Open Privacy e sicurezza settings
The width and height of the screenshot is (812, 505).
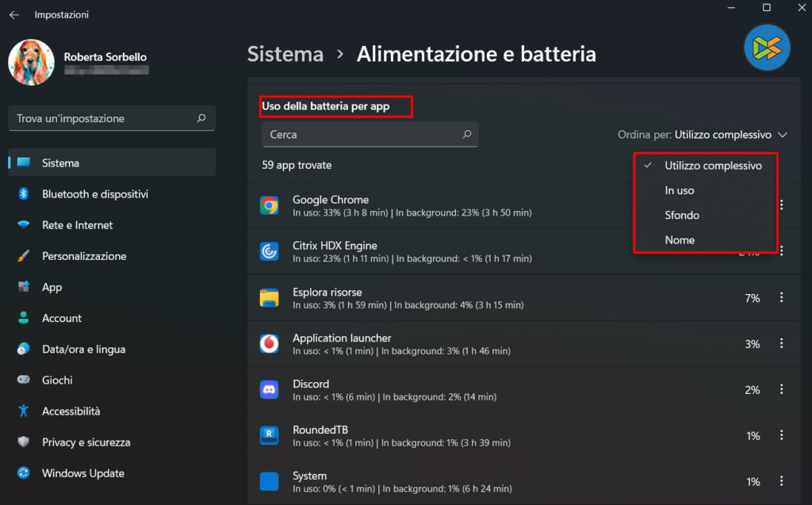click(x=86, y=442)
